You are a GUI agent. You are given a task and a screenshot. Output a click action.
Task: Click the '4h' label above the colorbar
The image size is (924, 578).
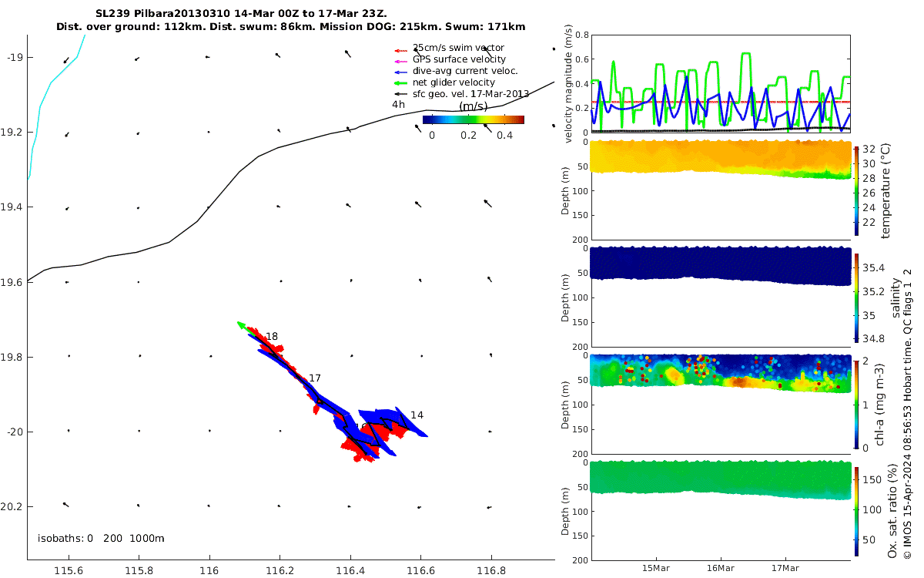point(398,104)
